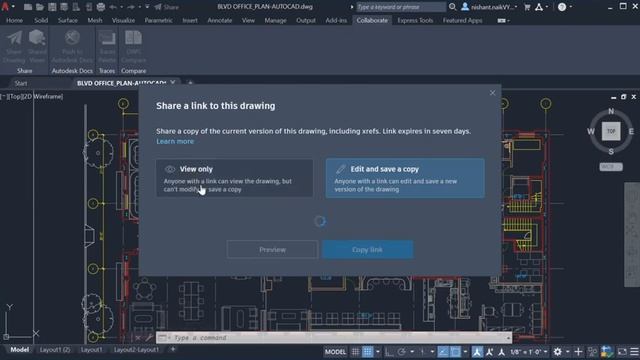This screenshot has width=640, height=360.
Task: Click the Share Drawing ribbon icon
Action: click(14, 47)
